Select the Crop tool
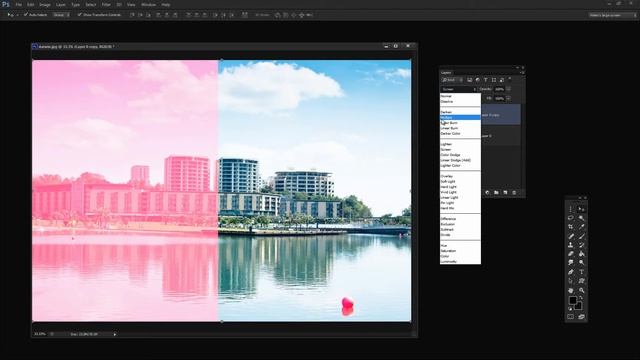The height and width of the screenshot is (360, 640). tap(571, 227)
